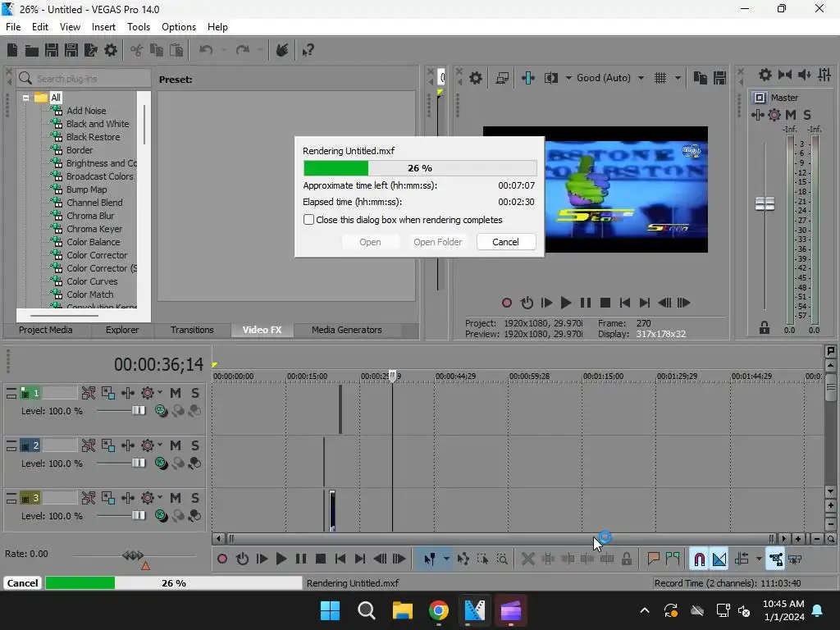
Task: Collapse the All plug-ins tree node
Action: coord(25,98)
